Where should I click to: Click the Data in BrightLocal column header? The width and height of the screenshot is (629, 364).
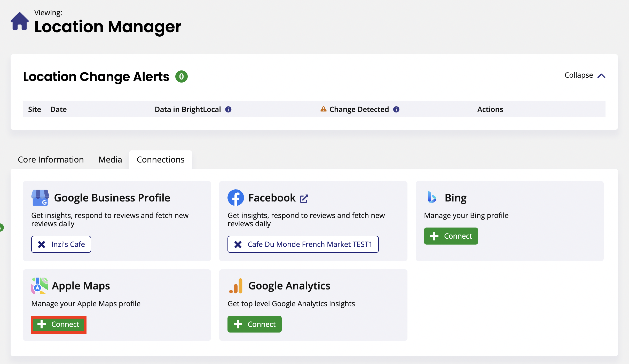(x=188, y=109)
